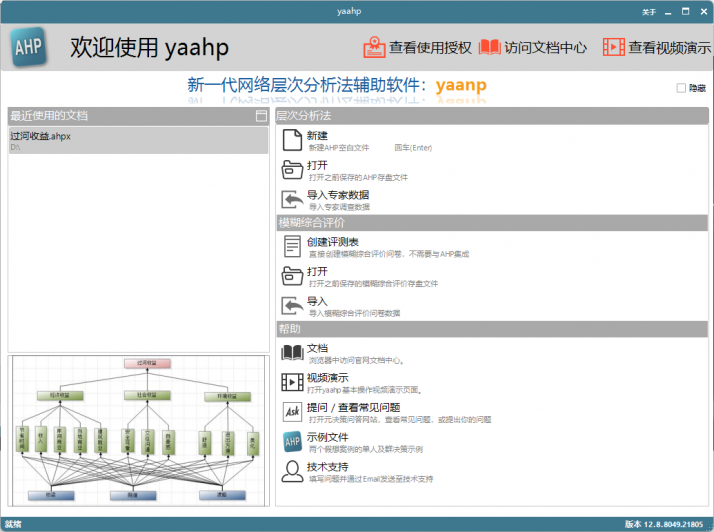Close the yaahp window

coord(704,12)
